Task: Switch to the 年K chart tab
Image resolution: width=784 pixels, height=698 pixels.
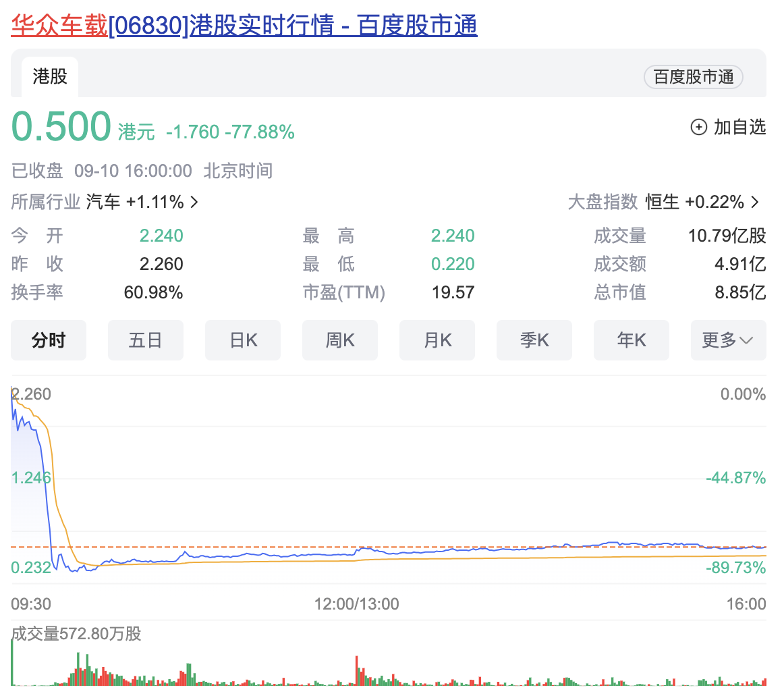Action: pos(632,340)
